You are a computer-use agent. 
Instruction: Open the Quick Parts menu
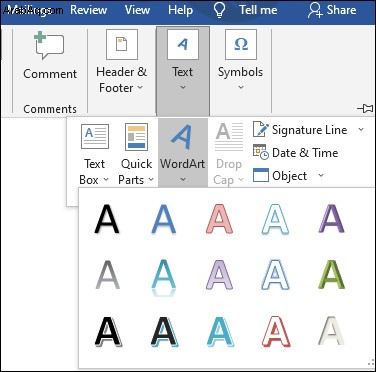pyautogui.click(x=136, y=153)
